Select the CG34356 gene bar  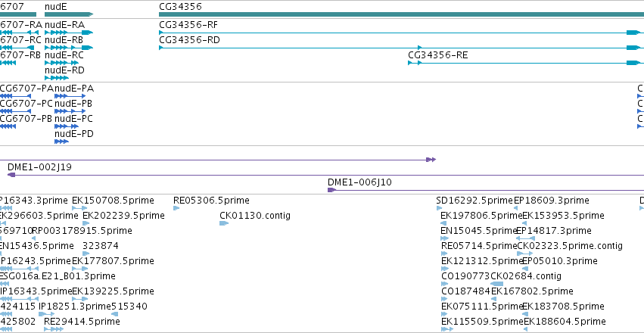[401, 14]
